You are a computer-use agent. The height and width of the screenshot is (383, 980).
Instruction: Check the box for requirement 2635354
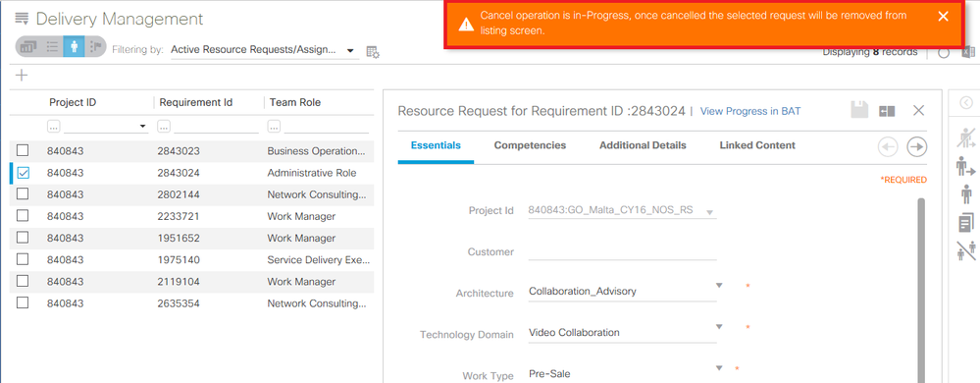pos(23,302)
